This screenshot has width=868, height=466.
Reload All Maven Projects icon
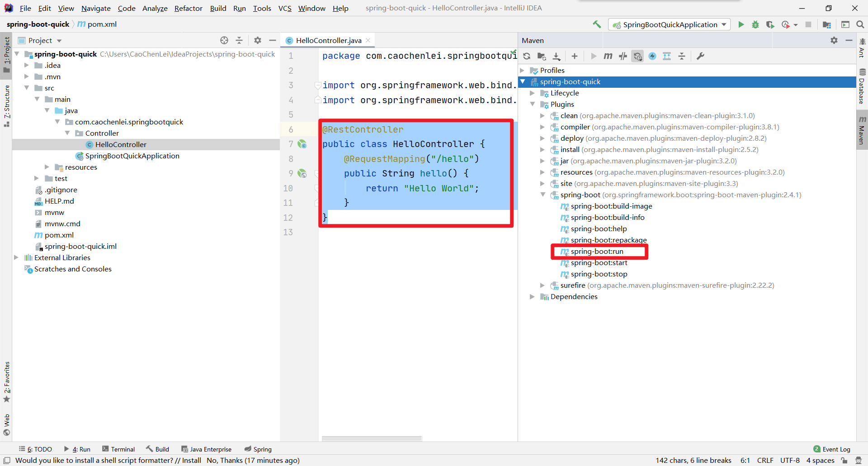click(527, 56)
